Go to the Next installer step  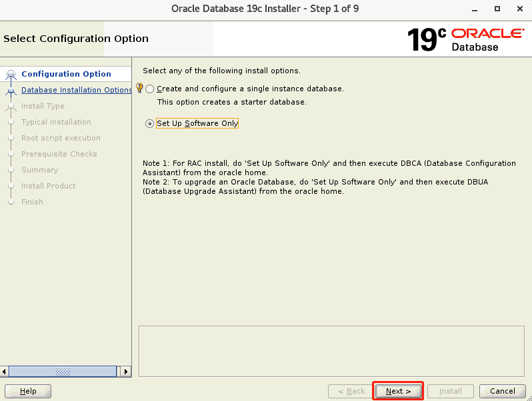click(398, 391)
